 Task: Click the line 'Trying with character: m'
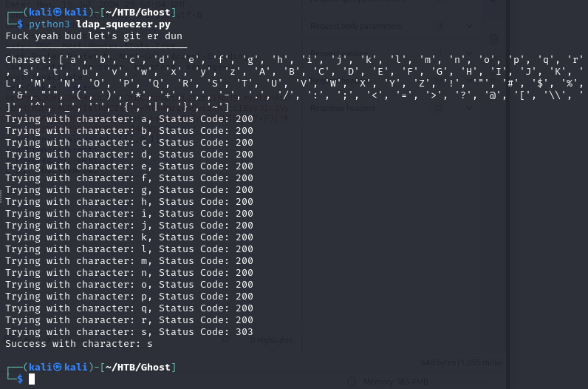point(129,261)
